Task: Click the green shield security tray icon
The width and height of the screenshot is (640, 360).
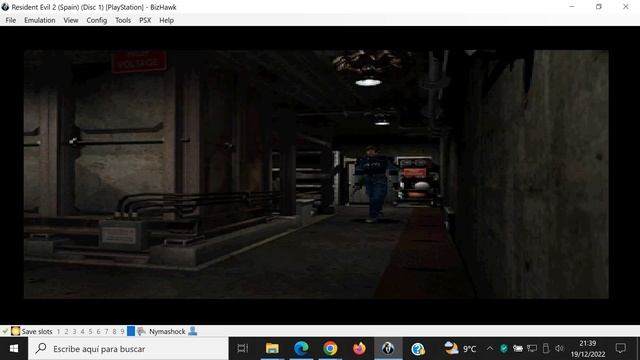Action: [504, 349]
